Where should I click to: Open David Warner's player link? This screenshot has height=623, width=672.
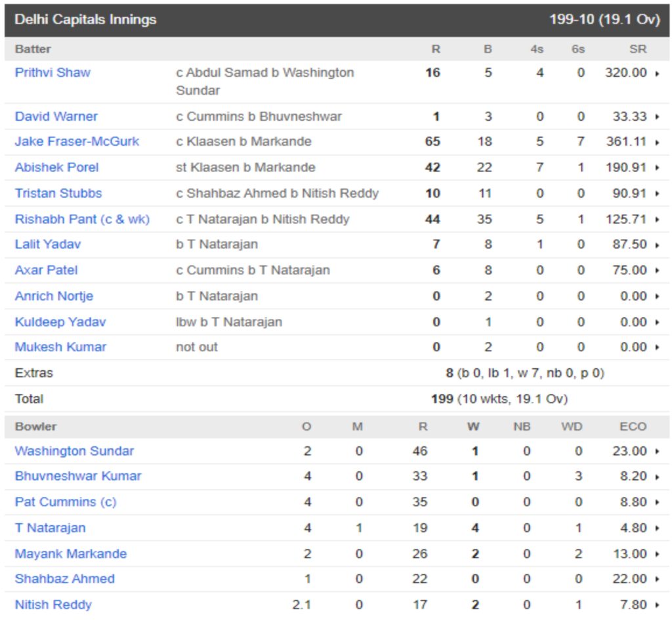click(56, 116)
